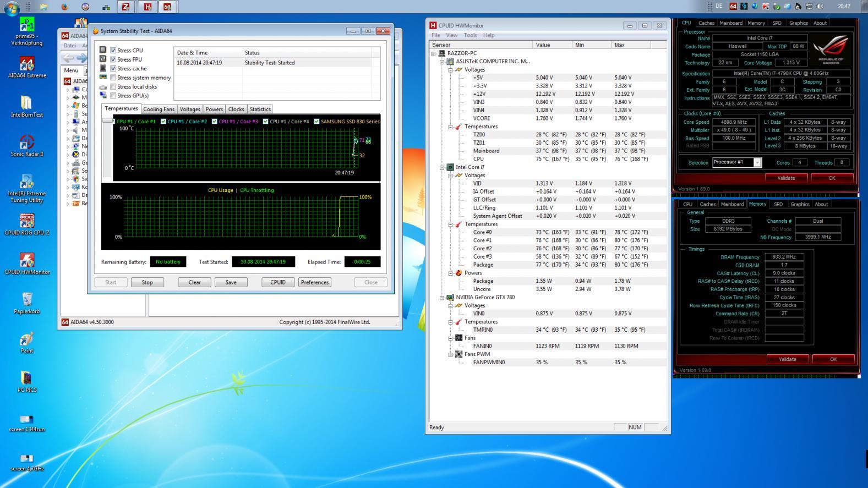This screenshot has height=488, width=868.
Task: Switch to AIDA64 taskbar button
Action: coord(167,7)
